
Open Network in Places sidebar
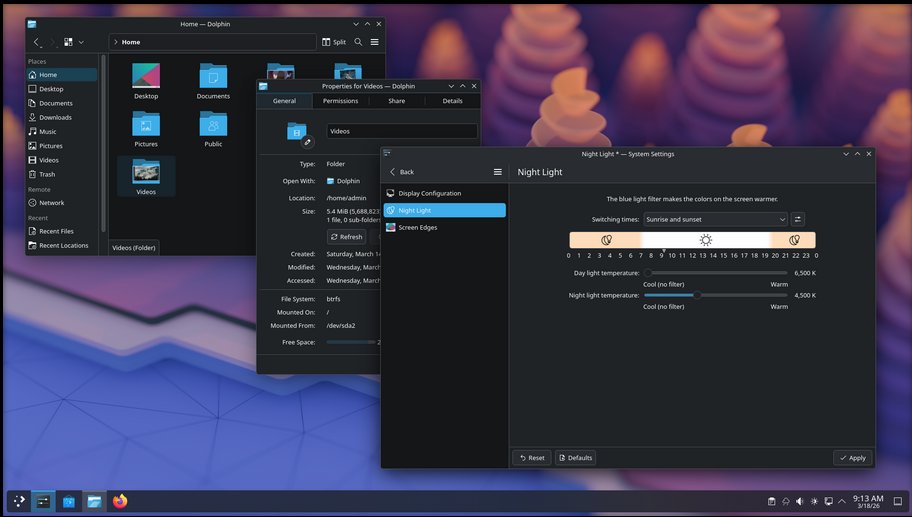(x=62, y=203)
